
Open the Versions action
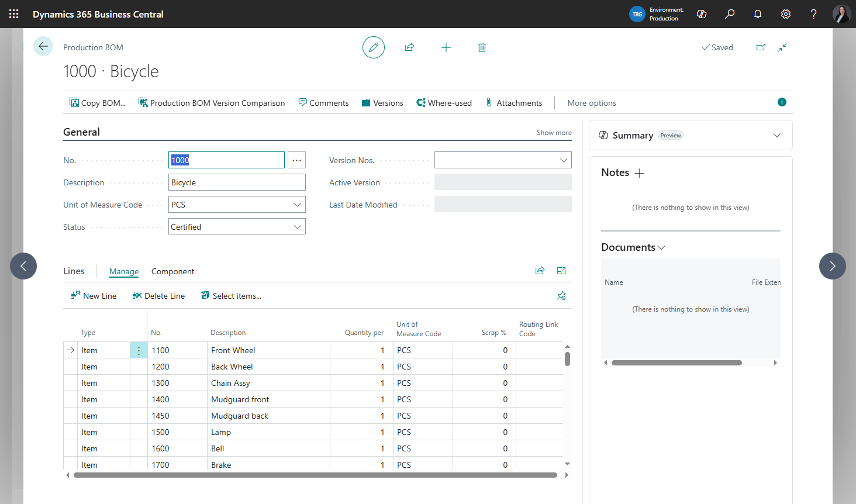[382, 103]
